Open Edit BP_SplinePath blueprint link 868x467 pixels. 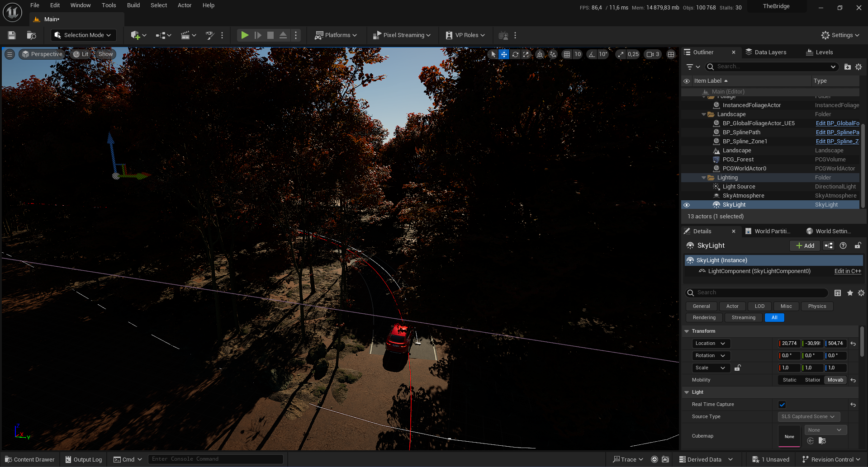coord(837,132)
